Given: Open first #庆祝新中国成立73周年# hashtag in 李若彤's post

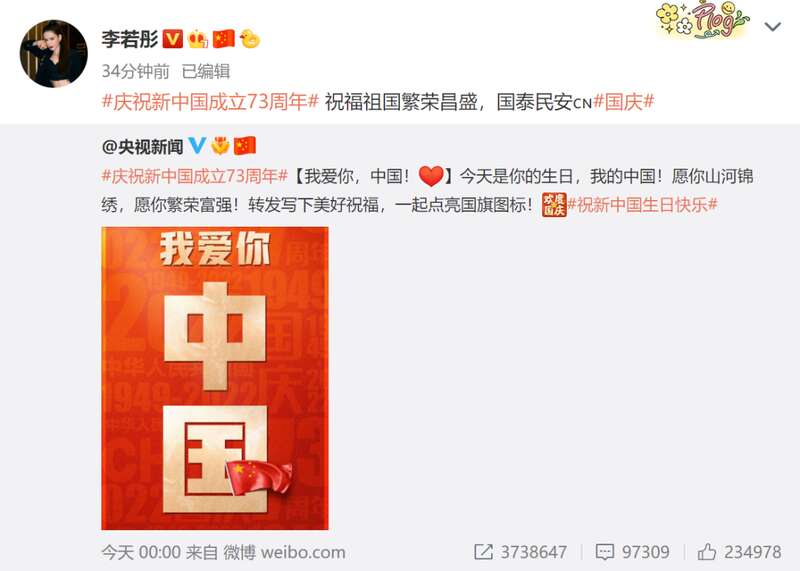Looking at the screenshot, I should 210,102.
